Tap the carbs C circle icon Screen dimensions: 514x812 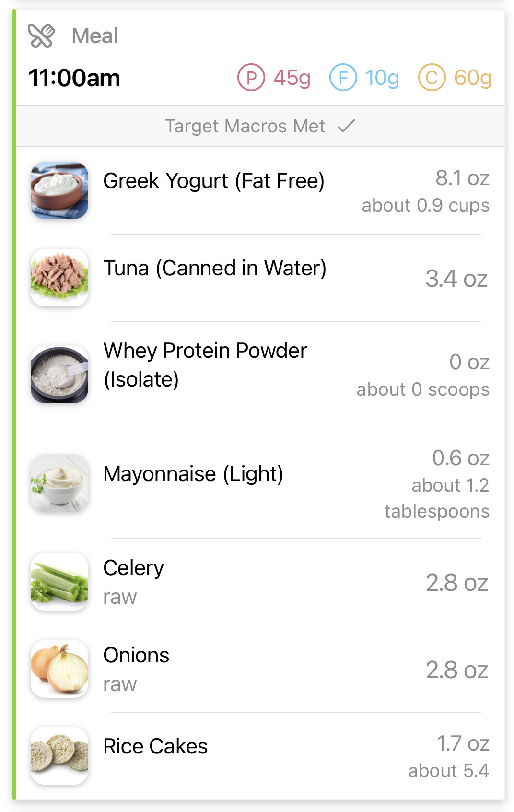coord(432,77)
